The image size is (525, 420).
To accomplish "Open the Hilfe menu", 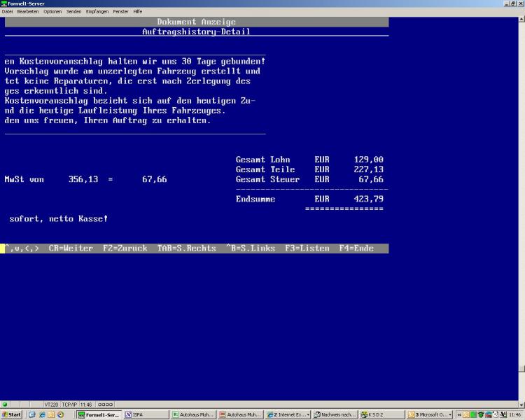I will tap(138, 11).
